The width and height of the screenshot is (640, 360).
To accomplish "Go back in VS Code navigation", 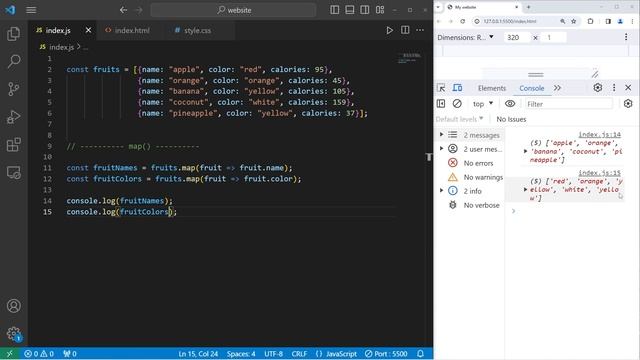I will click(123, 10).
